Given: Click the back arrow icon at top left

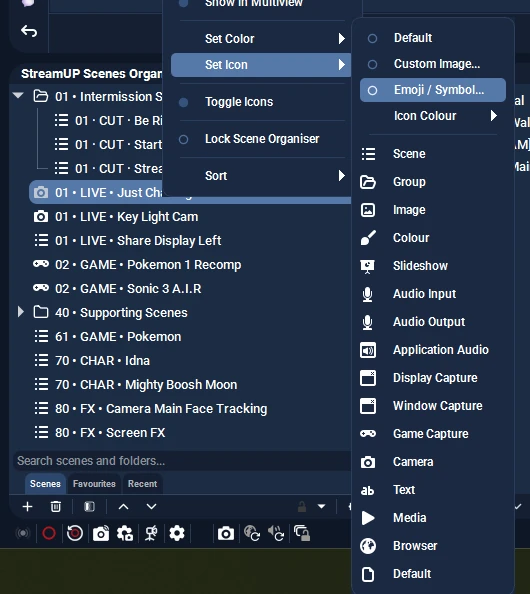Looking at the screenshot, I should click(29, 31).
